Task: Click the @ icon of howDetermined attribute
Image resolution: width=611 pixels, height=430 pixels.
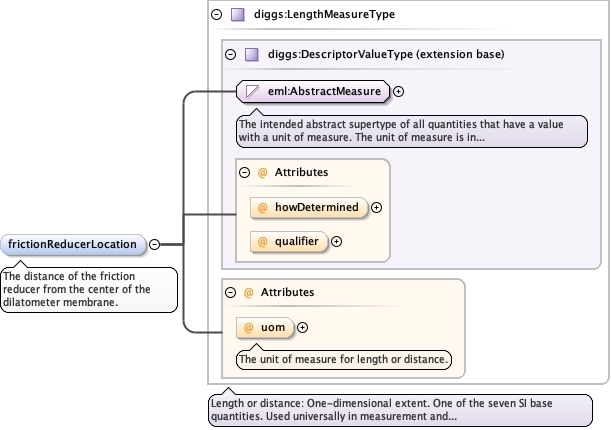Action: tap(263, 208)
